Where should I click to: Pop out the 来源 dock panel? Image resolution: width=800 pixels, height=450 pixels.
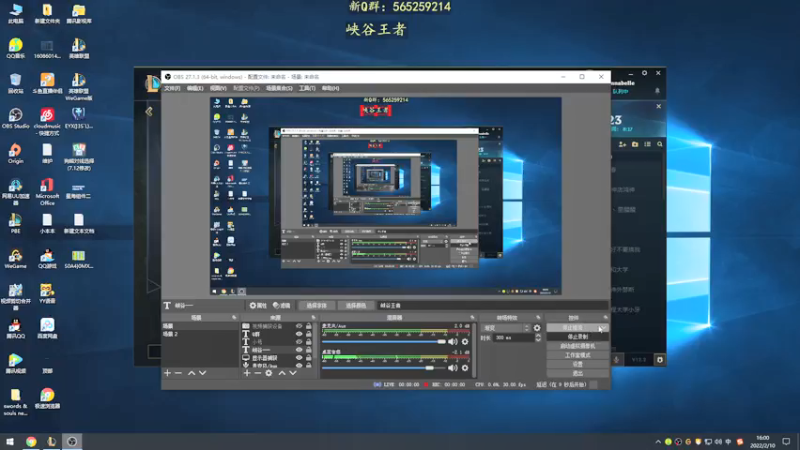click(x=313, y=317)
